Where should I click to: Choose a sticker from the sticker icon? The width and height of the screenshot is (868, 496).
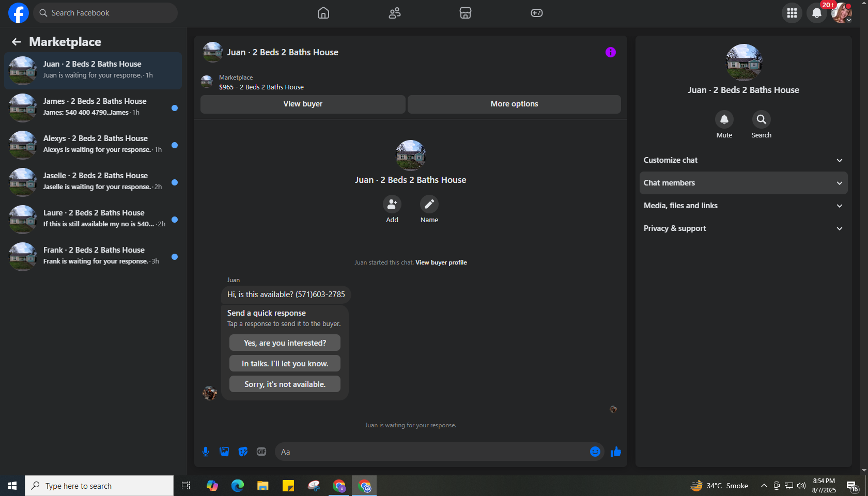coord(243,452)
